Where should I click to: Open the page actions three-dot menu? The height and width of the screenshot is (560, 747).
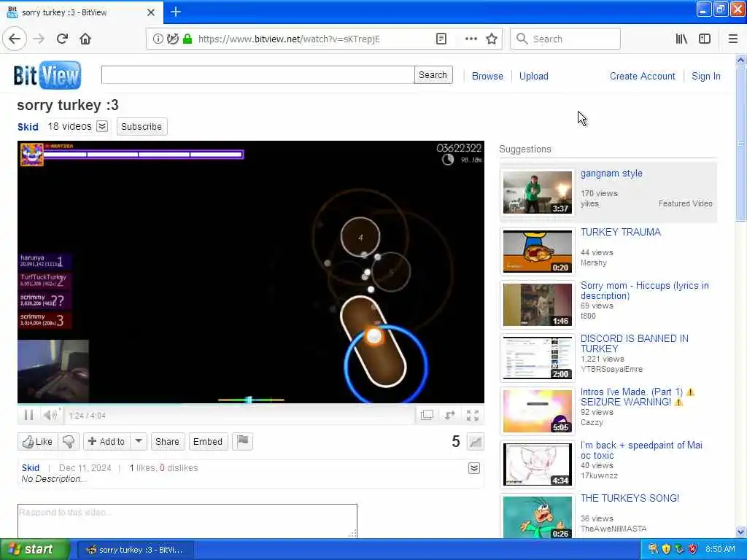pyautogui.click(x=471, y=39)
